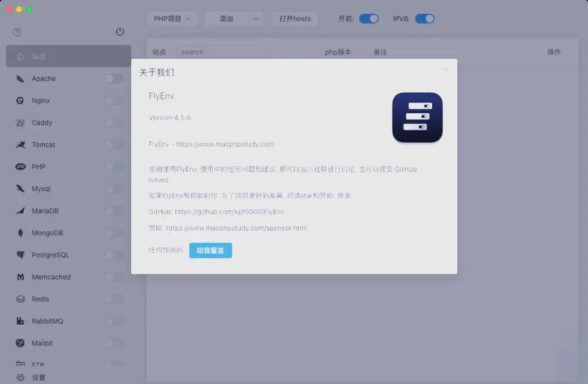
Task: Select the 站点 sidebar item
Action: tap(69, 56)
